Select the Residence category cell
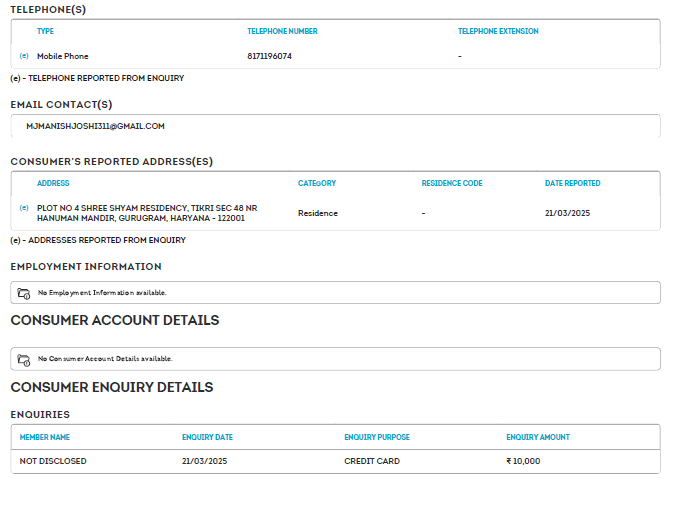687x512 pixels. (x=318, y=213)
